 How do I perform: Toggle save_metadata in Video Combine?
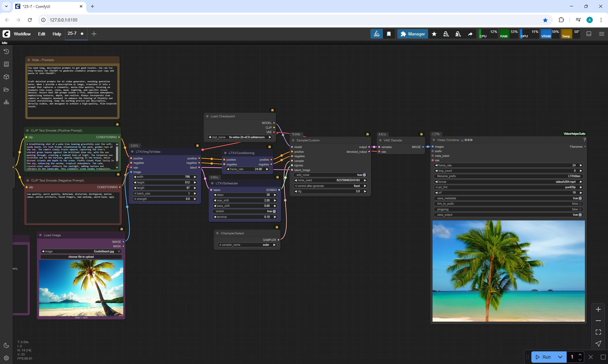click(580, 198)
